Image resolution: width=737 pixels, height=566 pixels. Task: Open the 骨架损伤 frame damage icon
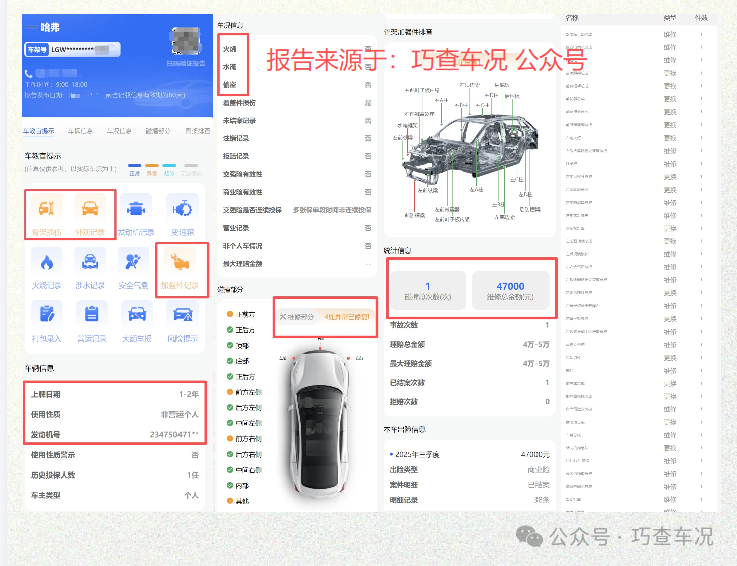coord(47,208)
